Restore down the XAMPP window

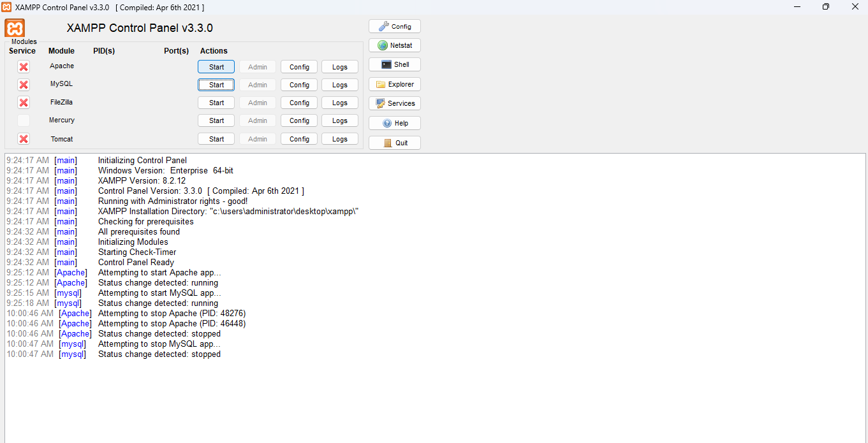coord(826,6)
